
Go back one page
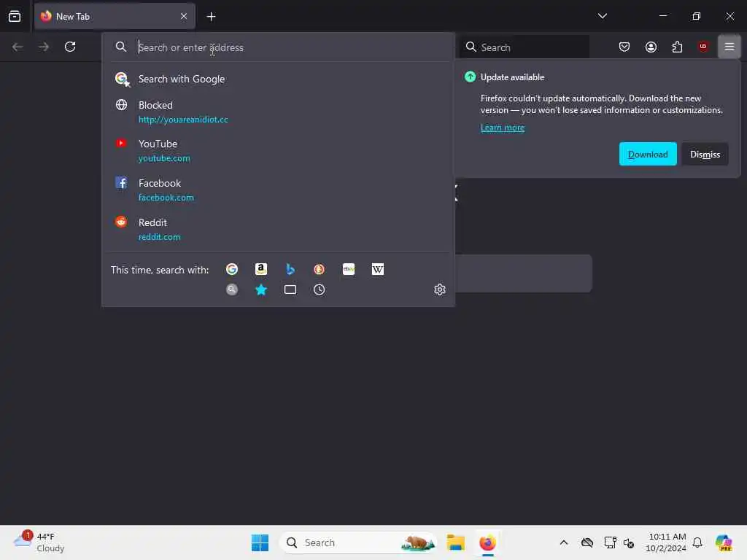point(18,47)
